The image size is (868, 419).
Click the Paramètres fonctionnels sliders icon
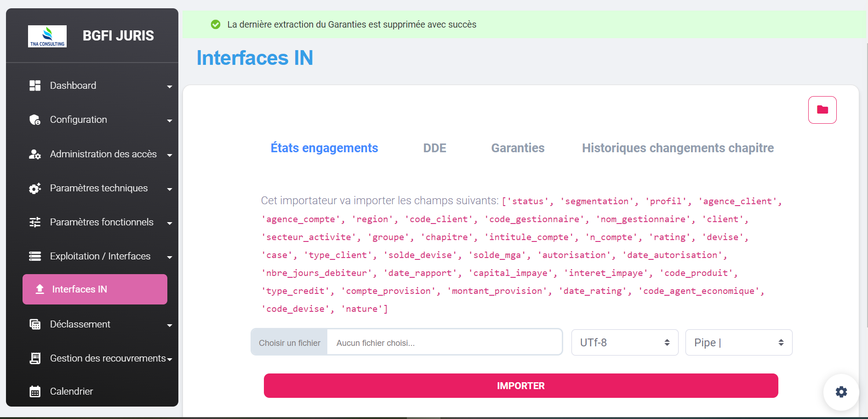click(35, 222)
